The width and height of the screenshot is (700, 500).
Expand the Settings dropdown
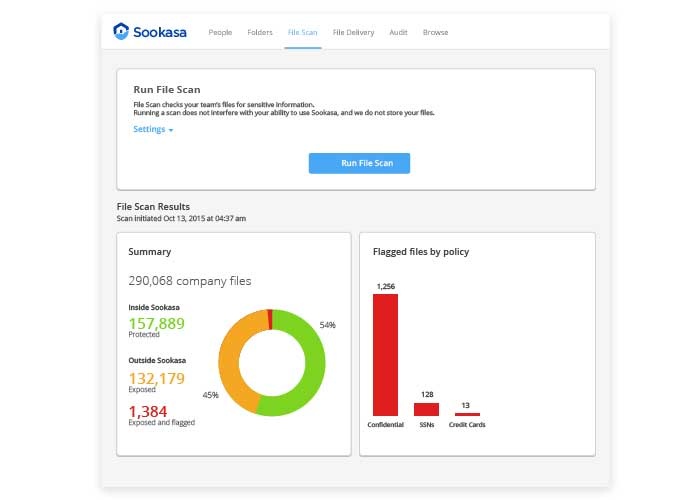153,129
